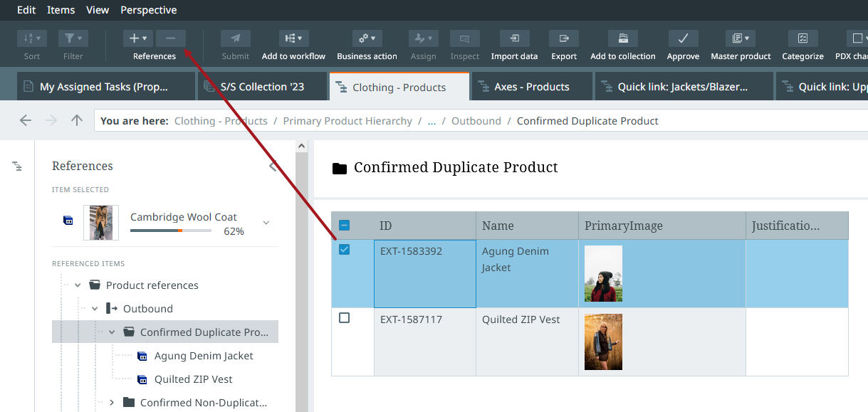
Task: Open the Perspective menu
Action: coord(149,10)
